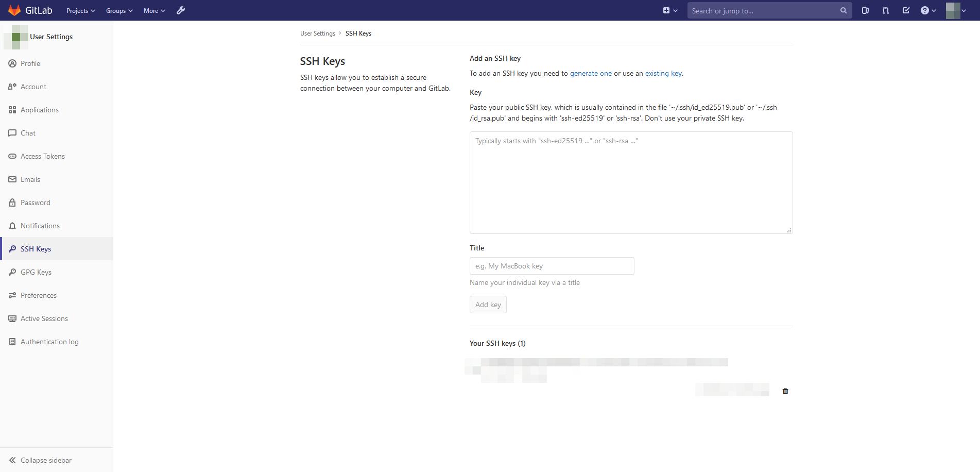The image size is (980, 472).
Task: Open the Projects dropdown
Action: pyautogui.click(x=80, y=10)
